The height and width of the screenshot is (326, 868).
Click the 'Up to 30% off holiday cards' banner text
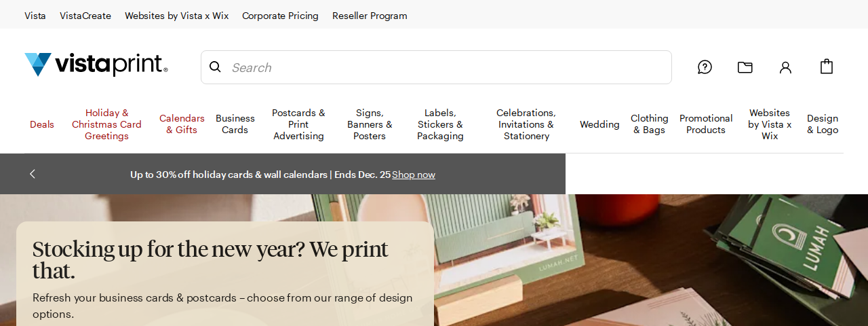point(260,175)
